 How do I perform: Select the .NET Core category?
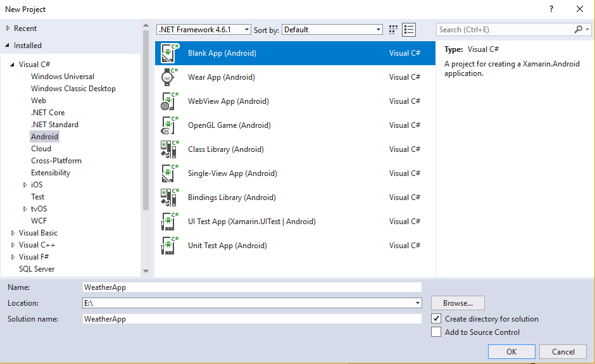coord(48,112)
